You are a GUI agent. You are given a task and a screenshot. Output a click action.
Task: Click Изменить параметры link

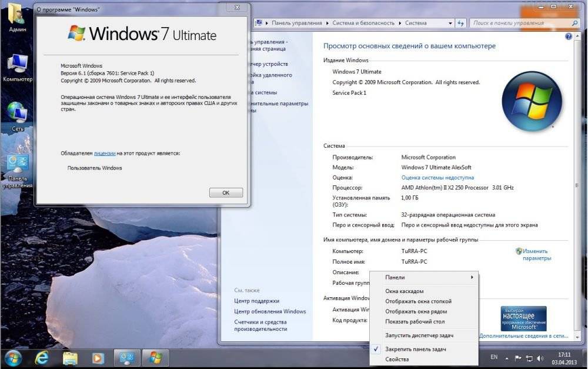[x=537, y=254]
